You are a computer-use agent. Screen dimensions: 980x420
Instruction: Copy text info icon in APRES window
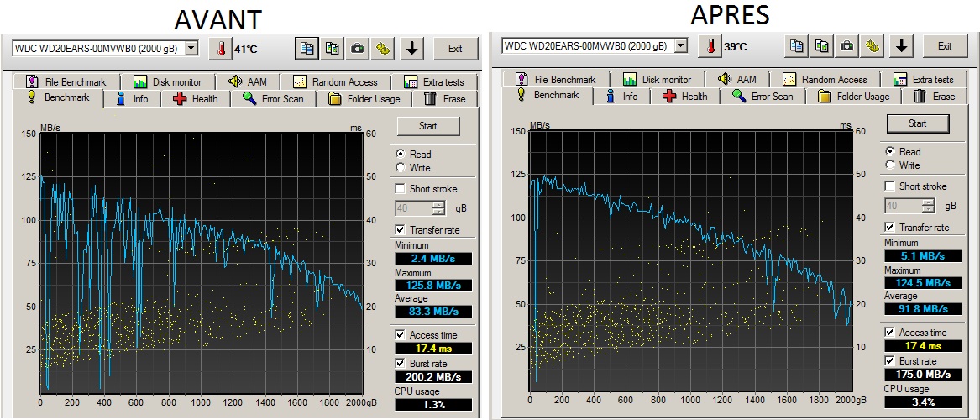tap(796, 45)
